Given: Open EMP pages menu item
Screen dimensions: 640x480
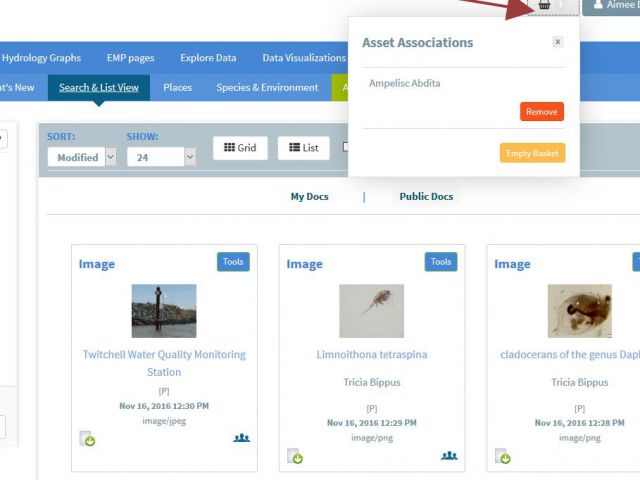Looking at the screenshot, I should pyautogui.click(x=131, y=58).
